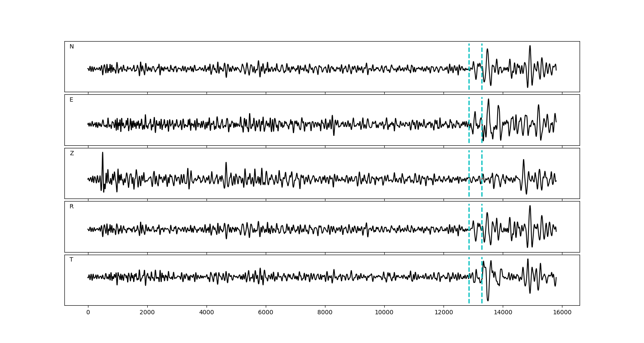
Task: Select the 2000 x-axis tick label
Action: tap(147, 313)
